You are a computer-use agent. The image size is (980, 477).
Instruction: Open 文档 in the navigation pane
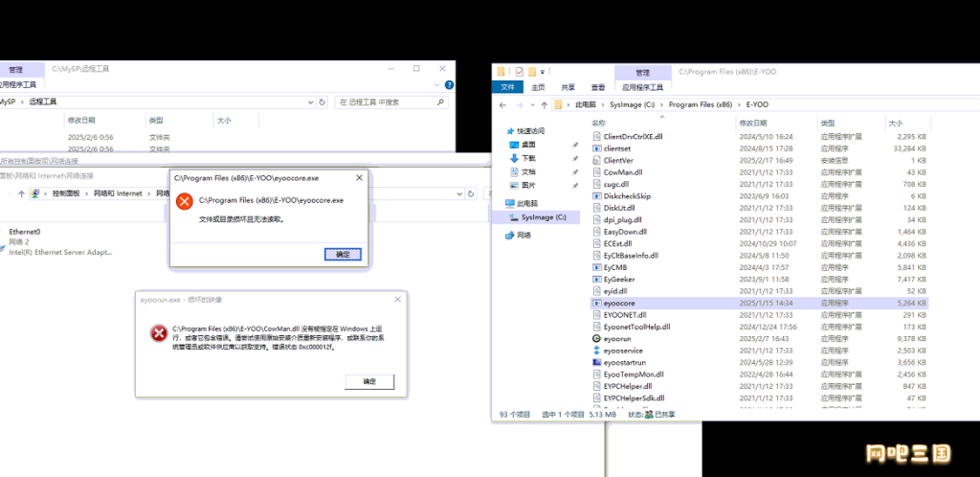pos(528,171)
